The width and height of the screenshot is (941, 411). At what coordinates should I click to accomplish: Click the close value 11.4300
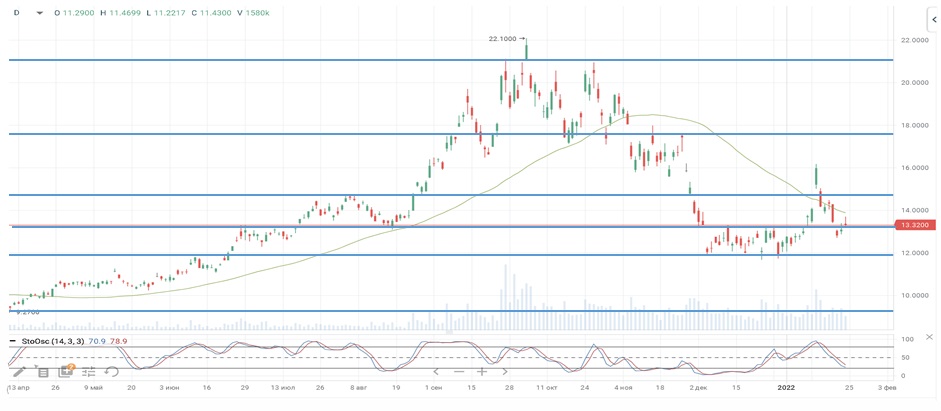pos(213,12)
